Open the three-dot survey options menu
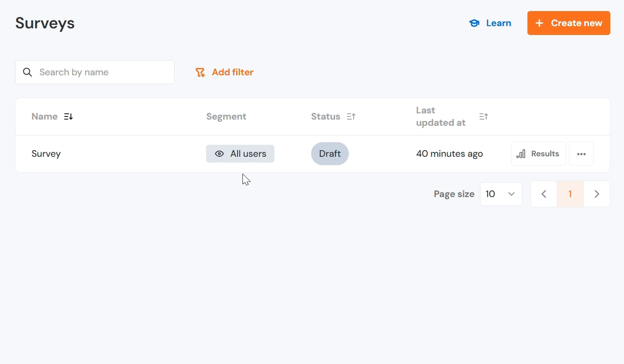 [581, 154]
